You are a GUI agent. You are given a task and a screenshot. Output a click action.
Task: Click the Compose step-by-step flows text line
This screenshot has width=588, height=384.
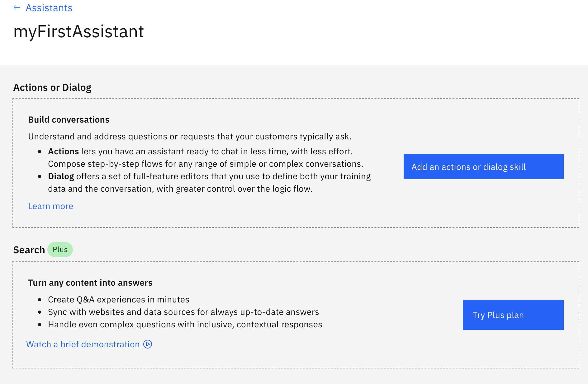[205, 164]
